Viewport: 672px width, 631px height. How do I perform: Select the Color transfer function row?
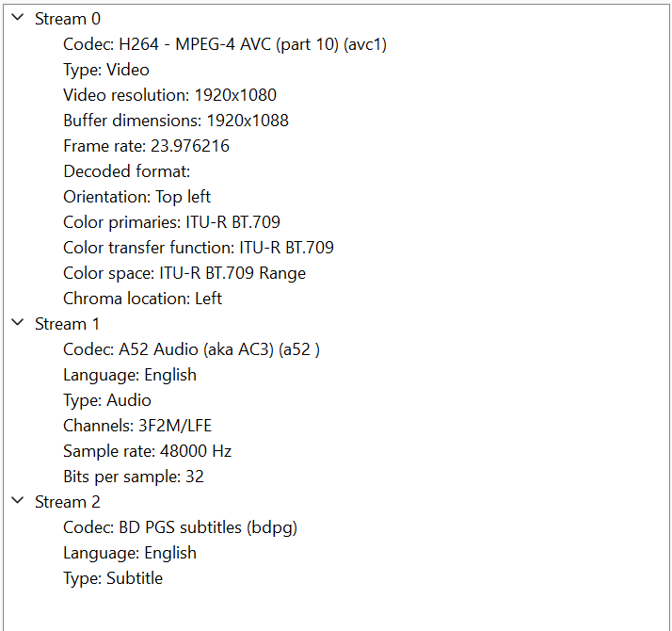[199, 248]
